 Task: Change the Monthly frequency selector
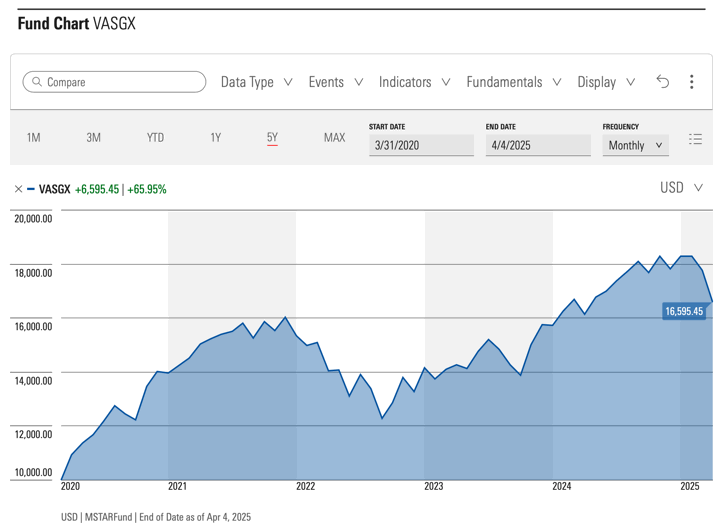(635, 145)
